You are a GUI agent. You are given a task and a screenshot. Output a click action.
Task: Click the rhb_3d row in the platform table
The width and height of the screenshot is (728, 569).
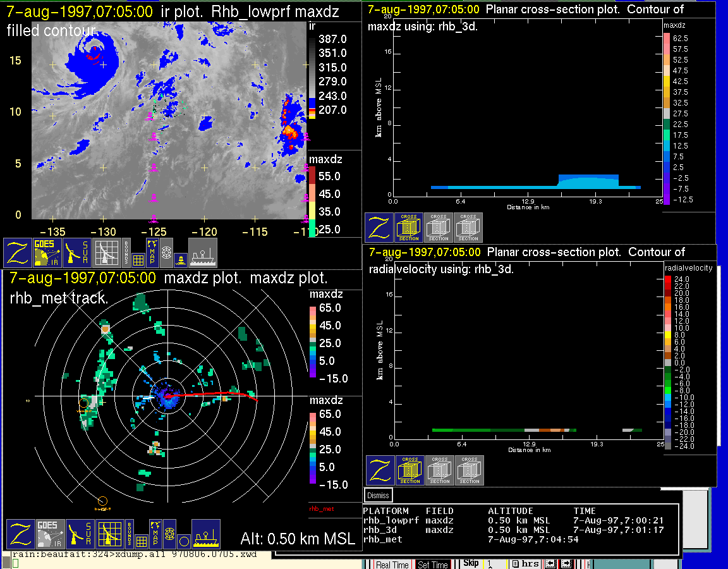click(514, 530)
